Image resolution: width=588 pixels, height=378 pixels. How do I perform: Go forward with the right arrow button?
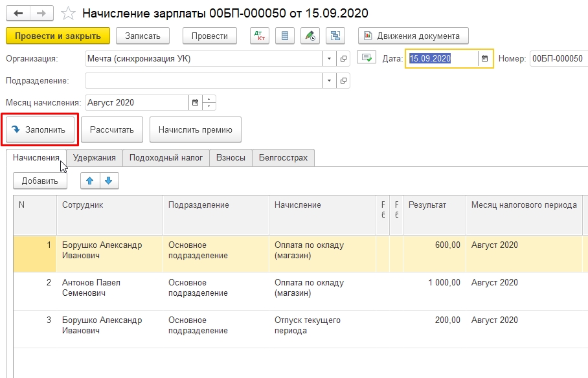point(41,14)
